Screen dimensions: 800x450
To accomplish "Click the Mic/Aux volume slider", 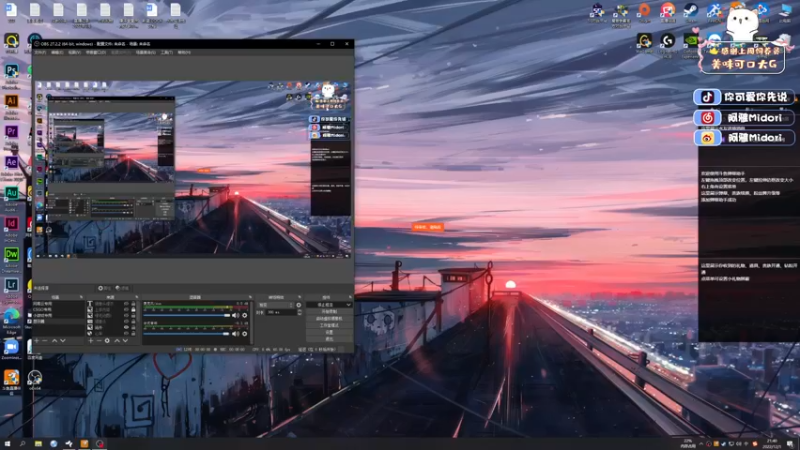I will tap(187, 315).
